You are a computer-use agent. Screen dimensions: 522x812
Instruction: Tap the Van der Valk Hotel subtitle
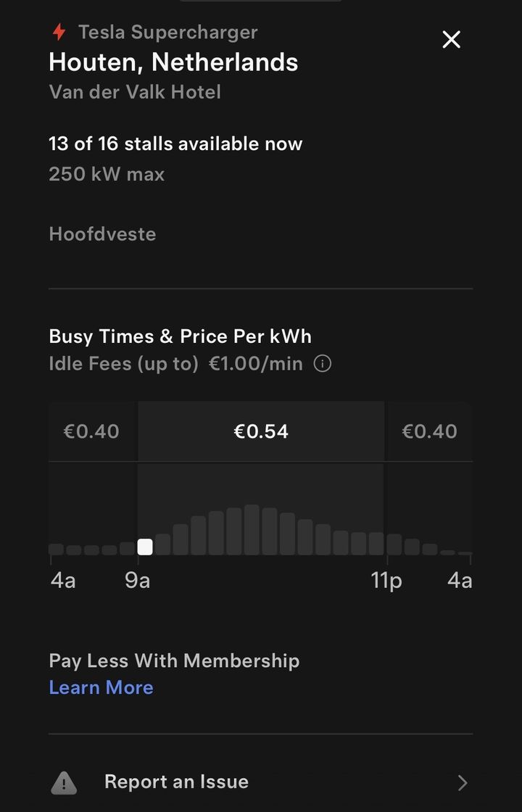tap(135, 92)
